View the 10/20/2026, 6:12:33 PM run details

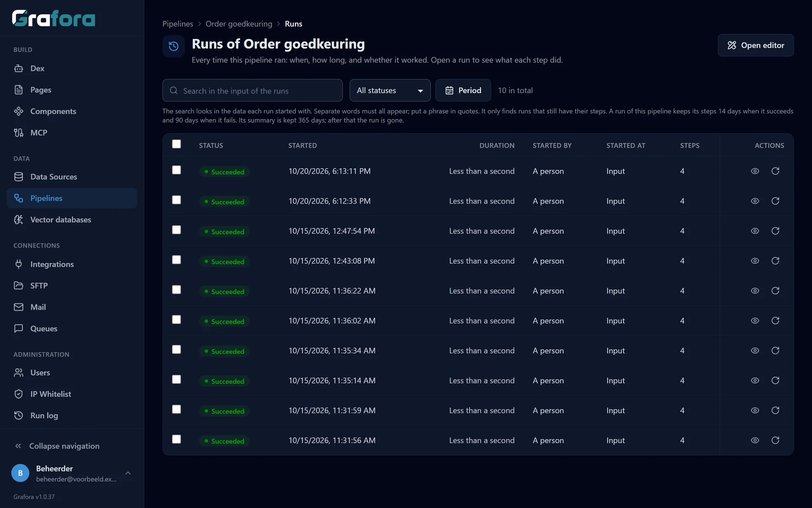pyautogui.click(x=755, y=201)
